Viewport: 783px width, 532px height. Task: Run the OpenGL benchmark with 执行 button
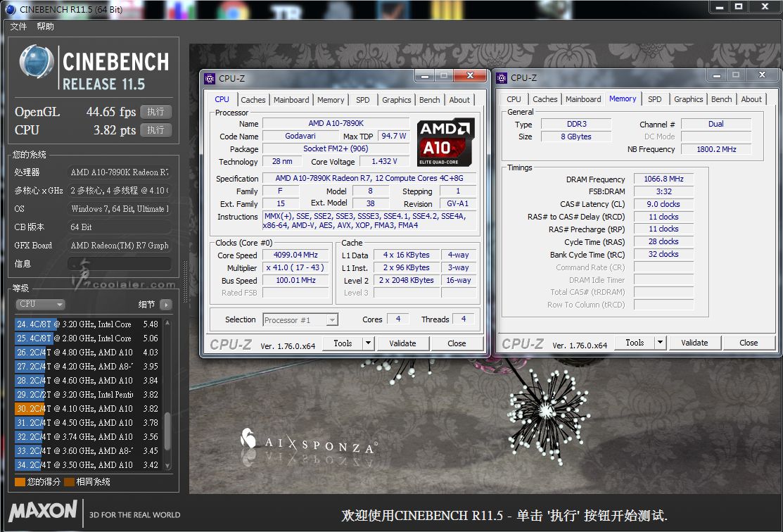tap(155, 112)
